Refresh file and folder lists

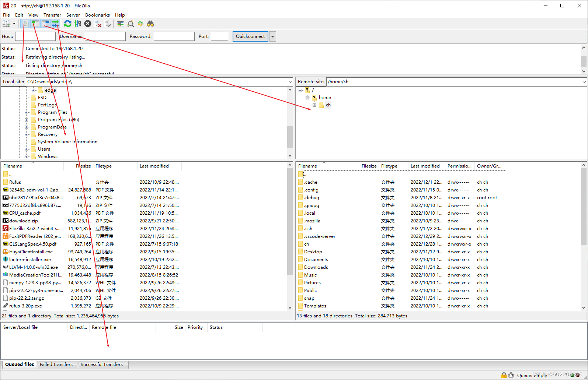tap(68, 24)
